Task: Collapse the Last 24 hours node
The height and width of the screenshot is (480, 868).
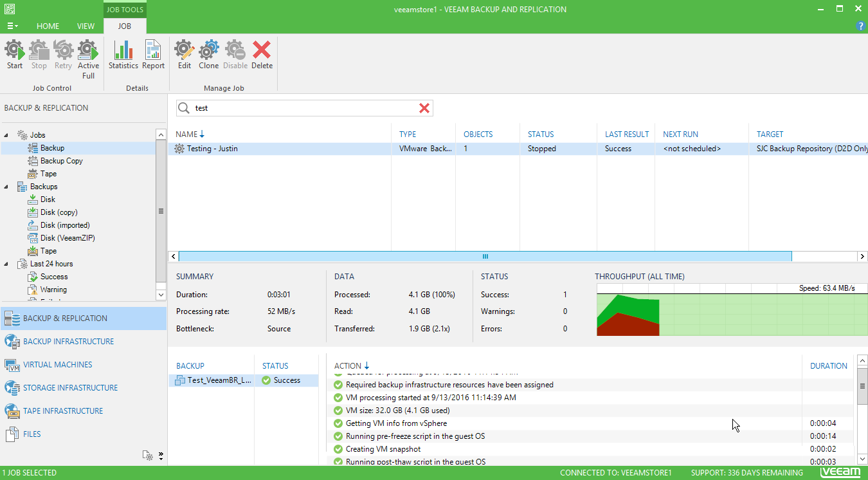Action: 5,264
